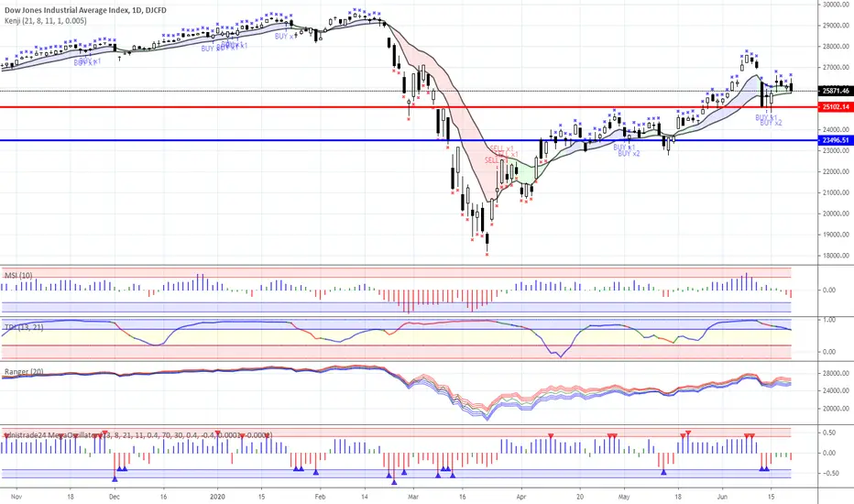This screenshot has width=854, height=504.
Task: Click the 21000.00 price axis value
Action: 836,192
